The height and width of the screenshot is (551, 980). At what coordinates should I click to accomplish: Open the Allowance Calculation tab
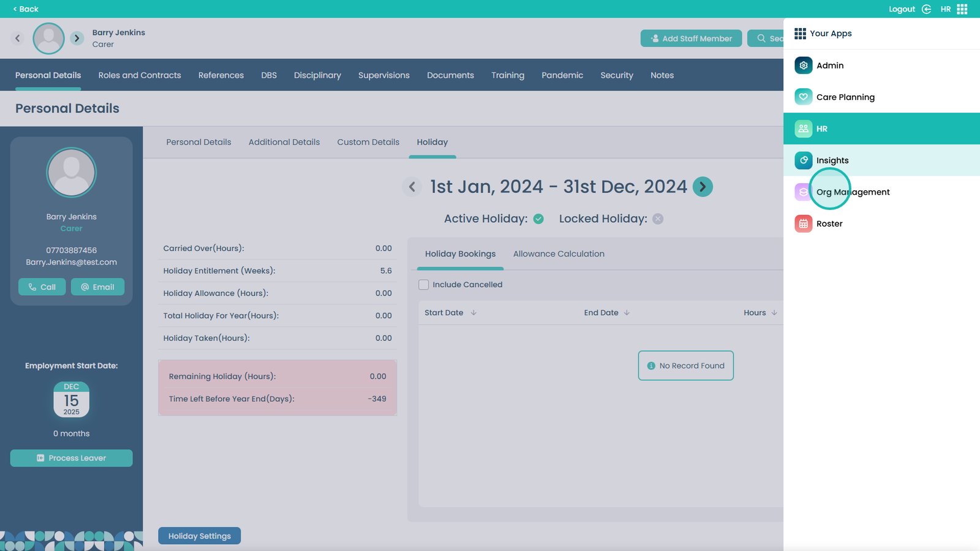[x=559, y=254]
